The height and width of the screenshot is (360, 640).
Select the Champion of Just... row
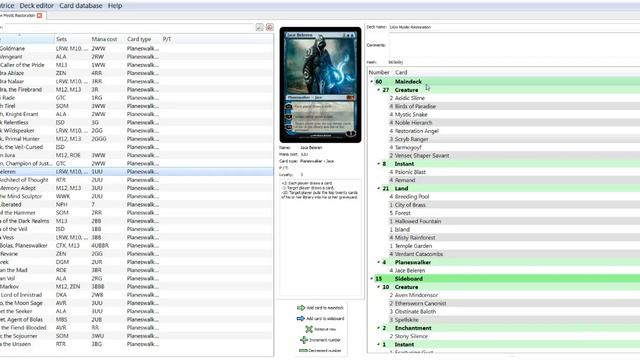point(136,163)
